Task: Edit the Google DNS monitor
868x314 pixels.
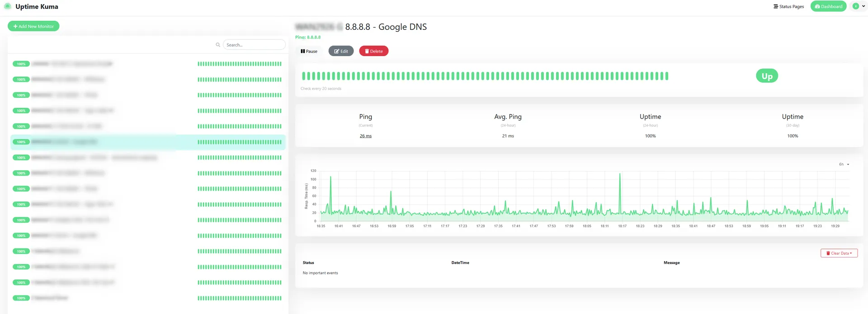Action: (341, 51)
